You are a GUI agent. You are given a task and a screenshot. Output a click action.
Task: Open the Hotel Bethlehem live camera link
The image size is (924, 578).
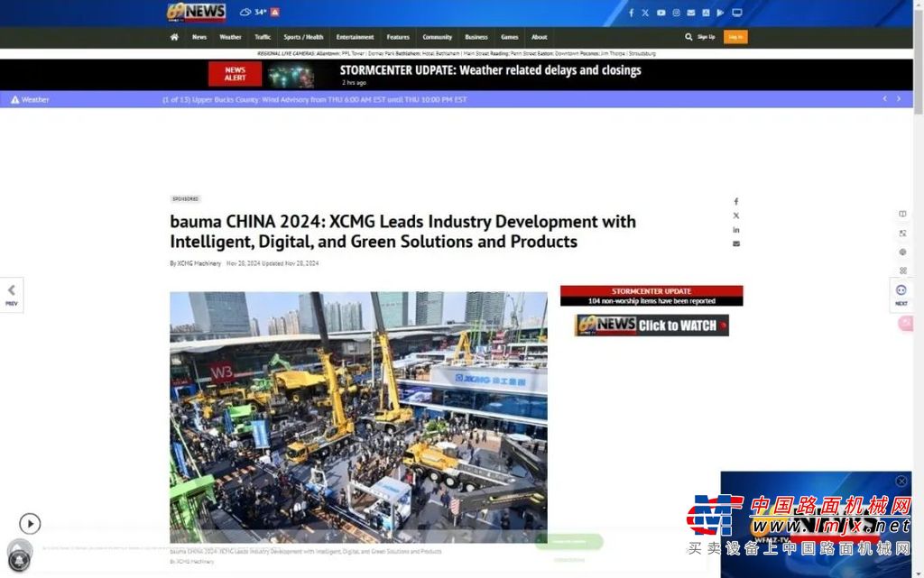[x=440, y=53]
